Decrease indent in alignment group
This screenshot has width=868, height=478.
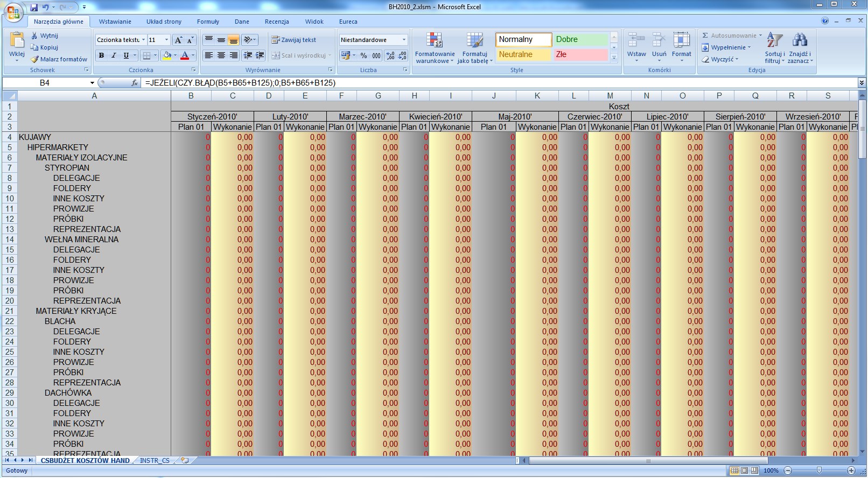tap(248, 55)
